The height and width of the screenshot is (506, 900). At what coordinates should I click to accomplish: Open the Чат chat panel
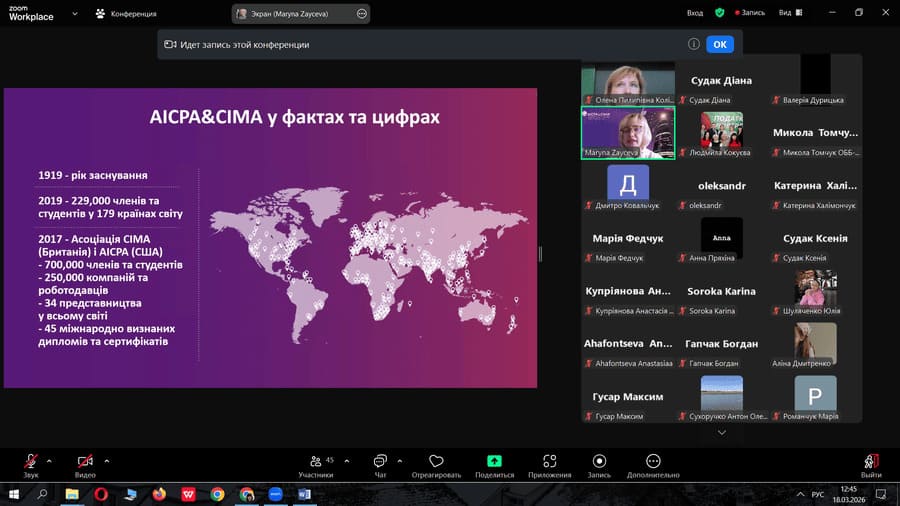point(380,461)
